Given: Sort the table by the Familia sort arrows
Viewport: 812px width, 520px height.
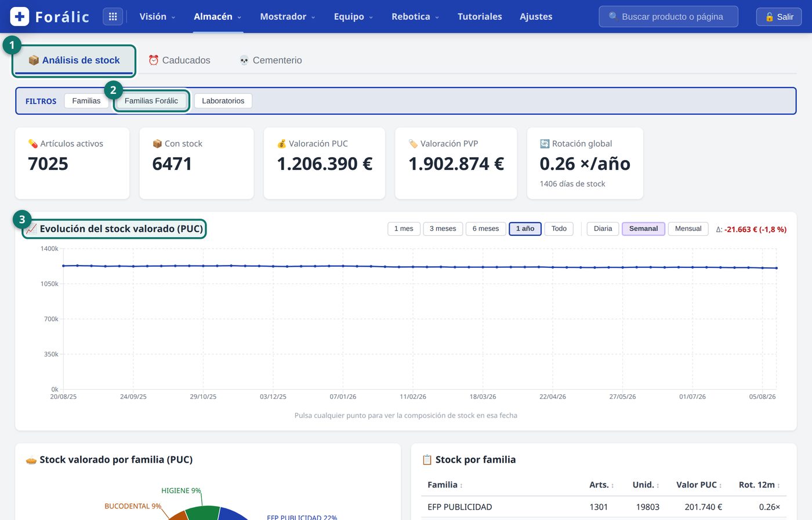Looking at the screenshot, I should coord(461,486).
